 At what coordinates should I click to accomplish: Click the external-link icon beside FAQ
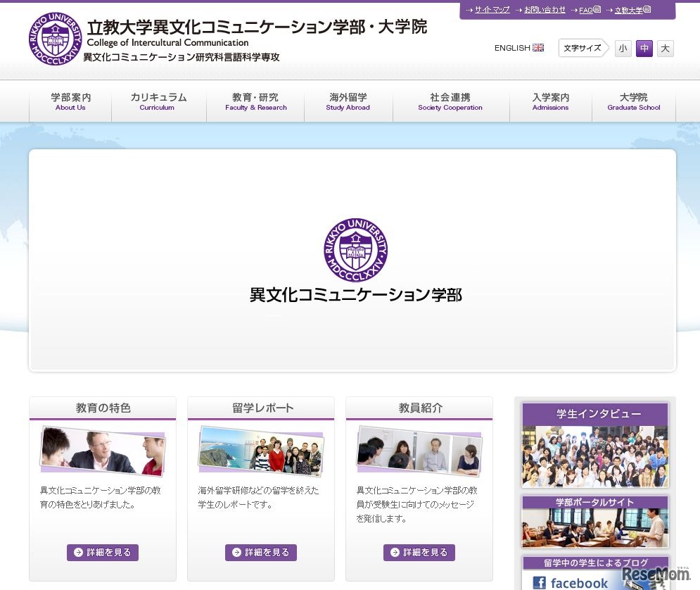tap(596, 11)
